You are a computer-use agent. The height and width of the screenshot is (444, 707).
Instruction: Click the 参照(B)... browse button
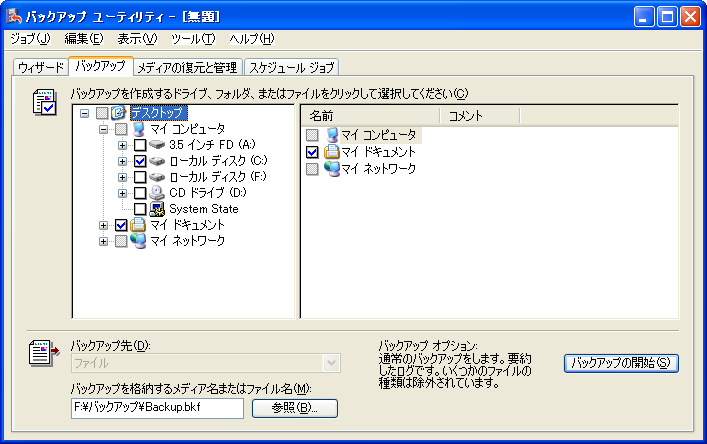[x=294, y=408]
